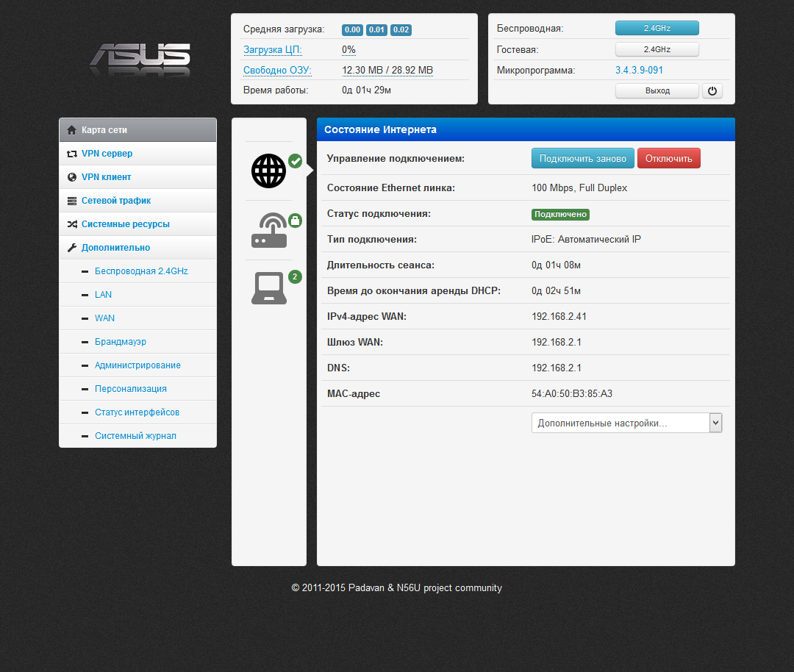Click the Состояние Интернета panel header
This screenshot has height=672, width=794.
pos(526,129)
